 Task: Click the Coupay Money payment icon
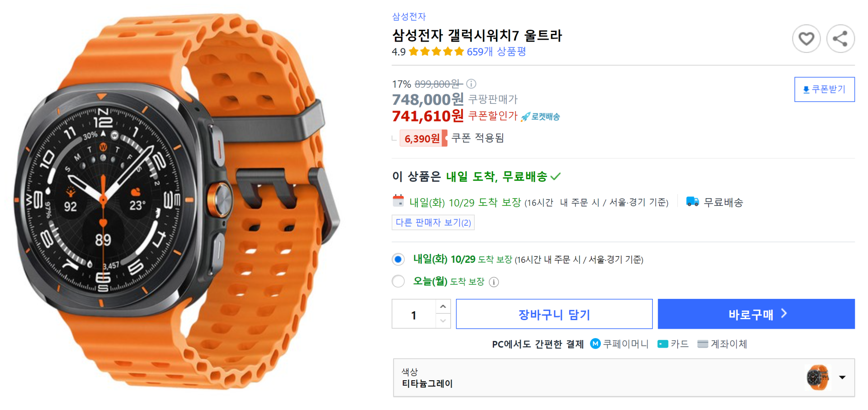point(595,344)
